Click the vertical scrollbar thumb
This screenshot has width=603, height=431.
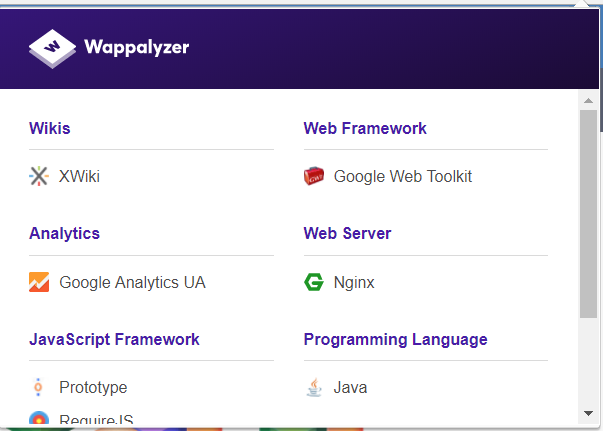click(x=588, y=214)
